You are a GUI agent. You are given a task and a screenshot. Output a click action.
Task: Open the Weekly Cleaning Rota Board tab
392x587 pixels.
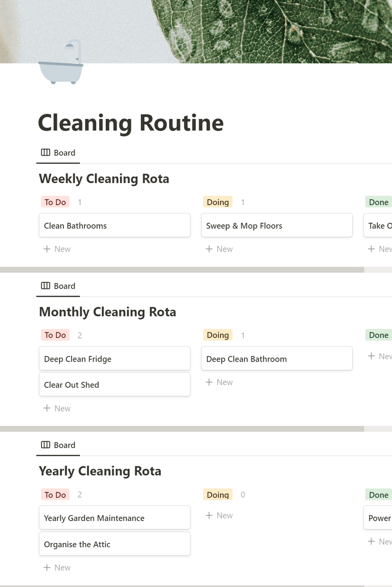pyautogui.click(x=58, y=153)
